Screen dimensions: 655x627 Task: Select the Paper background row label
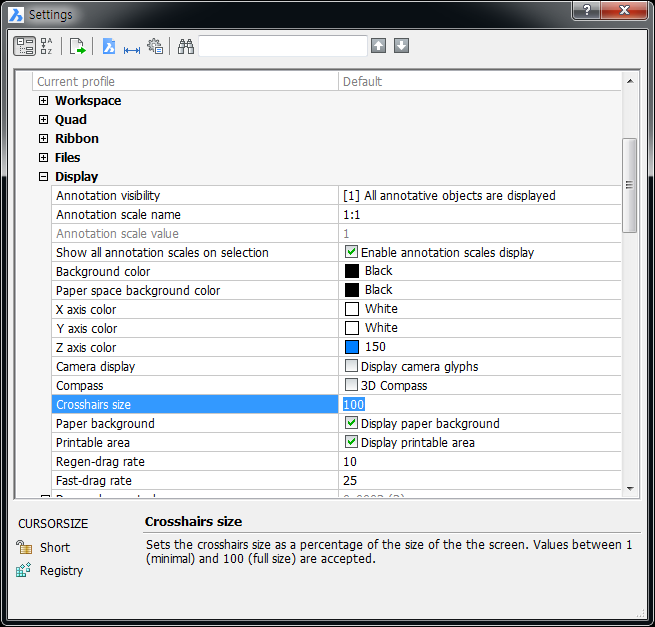[105, 424]
